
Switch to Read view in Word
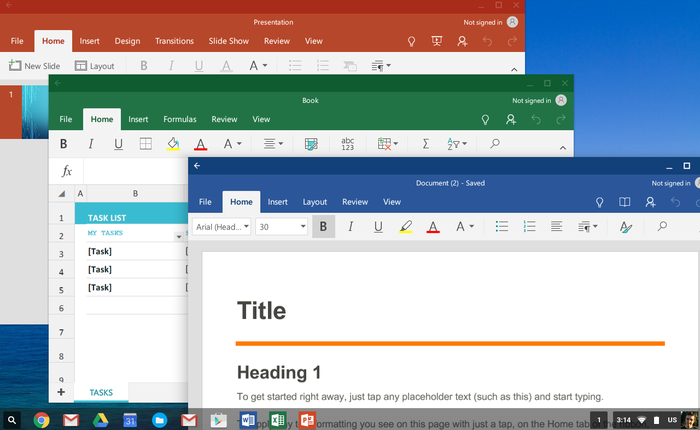(x=625, y=202)
